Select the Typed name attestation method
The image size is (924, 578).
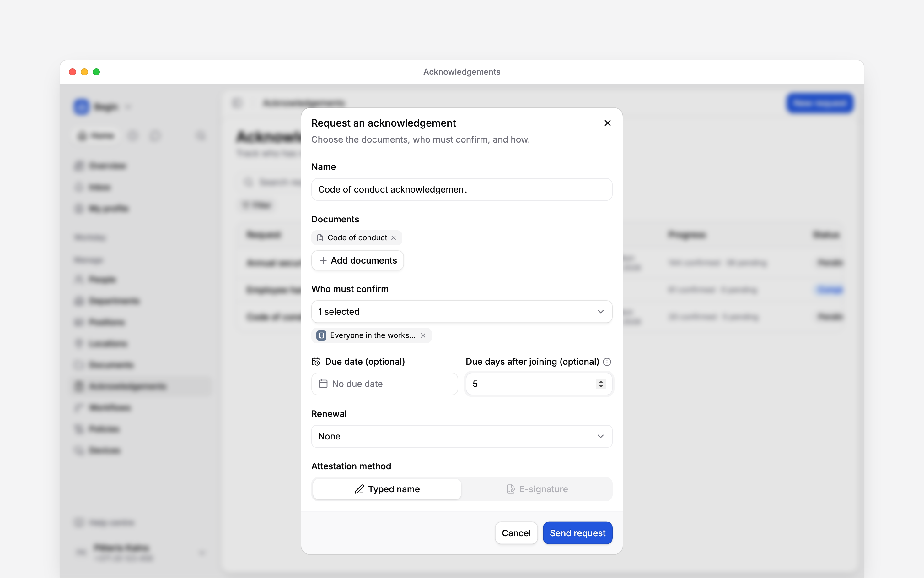click(x=387, y=489)
